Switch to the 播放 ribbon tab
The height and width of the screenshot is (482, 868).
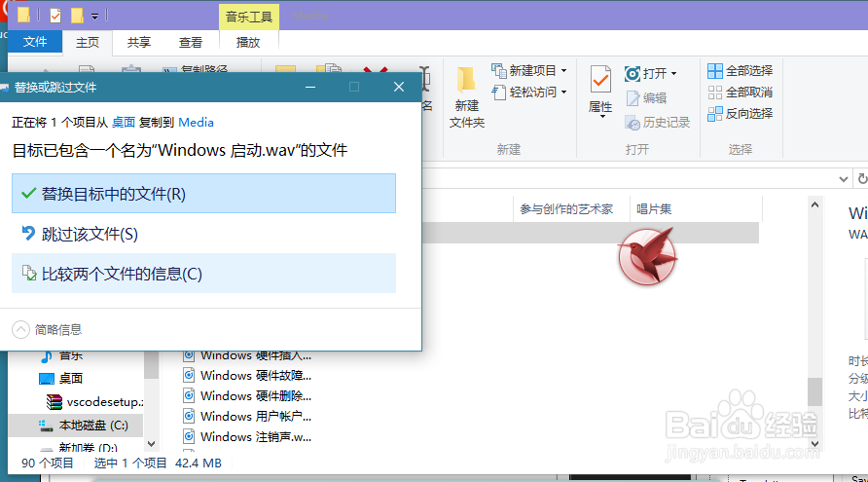(248, 42)
